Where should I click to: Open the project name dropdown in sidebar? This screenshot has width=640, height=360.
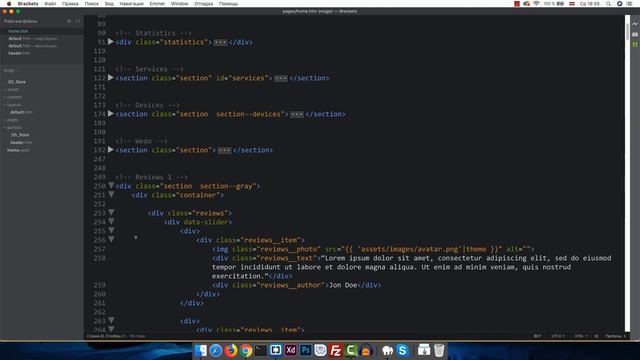(x=11, y=71)
